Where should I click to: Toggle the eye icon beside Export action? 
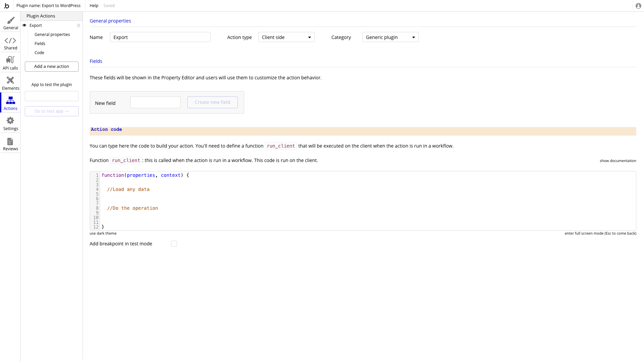(x=25, y=26)
